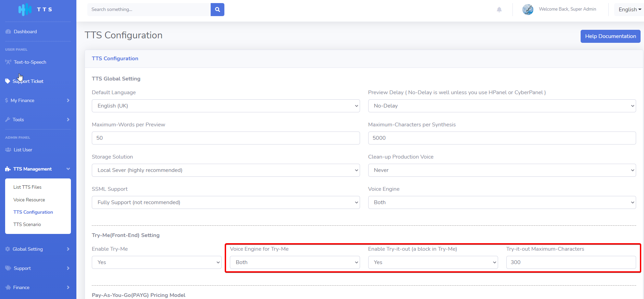
Task: Click the "ADMIN PANEL" section label
Action: click(17, 138)
